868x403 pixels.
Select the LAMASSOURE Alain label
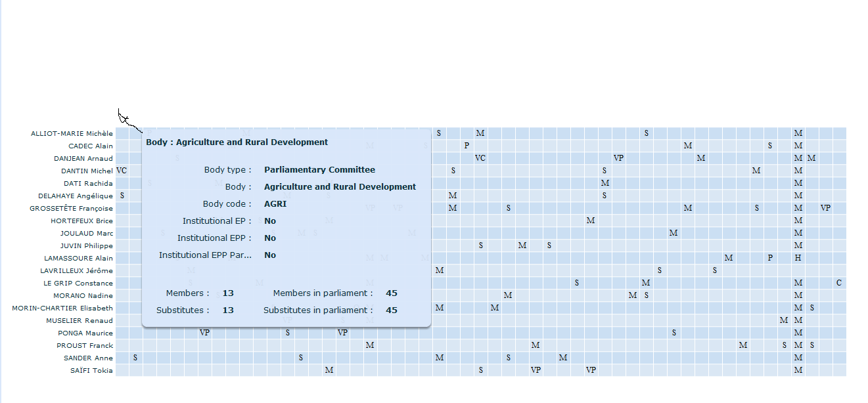pyautogui.click(x=78, y=258)
